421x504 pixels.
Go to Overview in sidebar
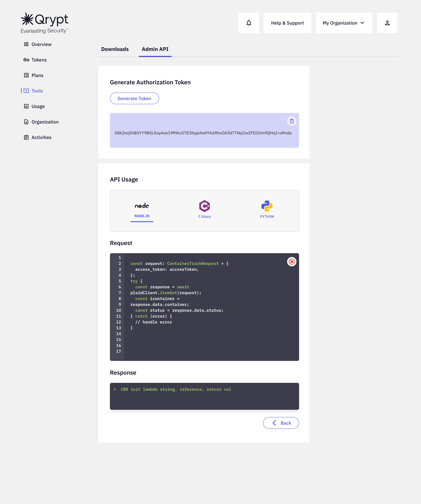point(41,44)
